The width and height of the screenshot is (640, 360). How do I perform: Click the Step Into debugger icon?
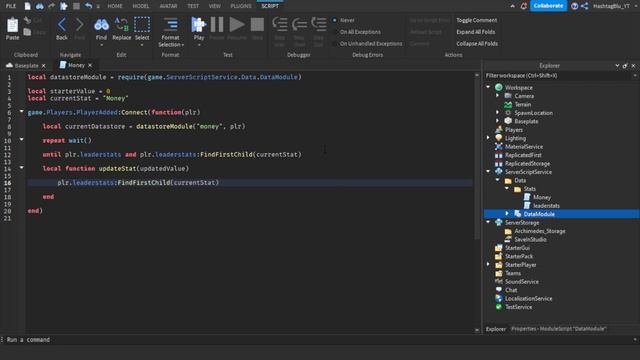[x=280, y=25]
